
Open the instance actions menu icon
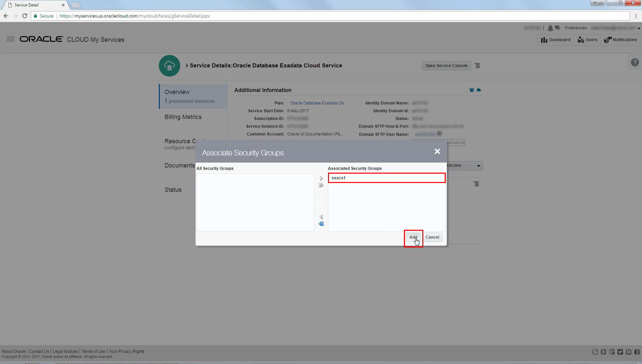pos(476,184)
